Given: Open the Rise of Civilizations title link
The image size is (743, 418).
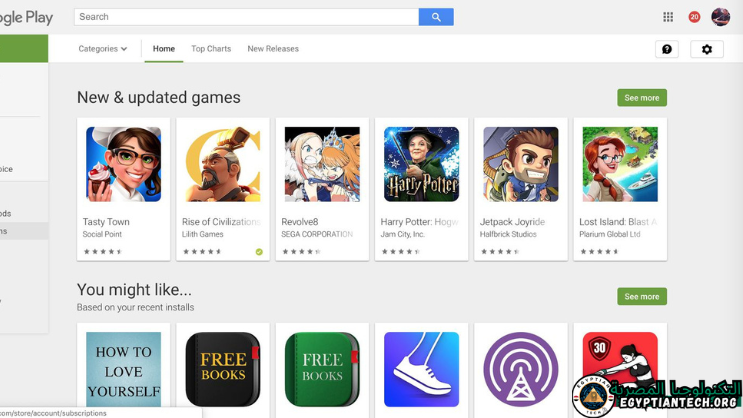Looking at the screenshot, I should [x=221, y=222].
